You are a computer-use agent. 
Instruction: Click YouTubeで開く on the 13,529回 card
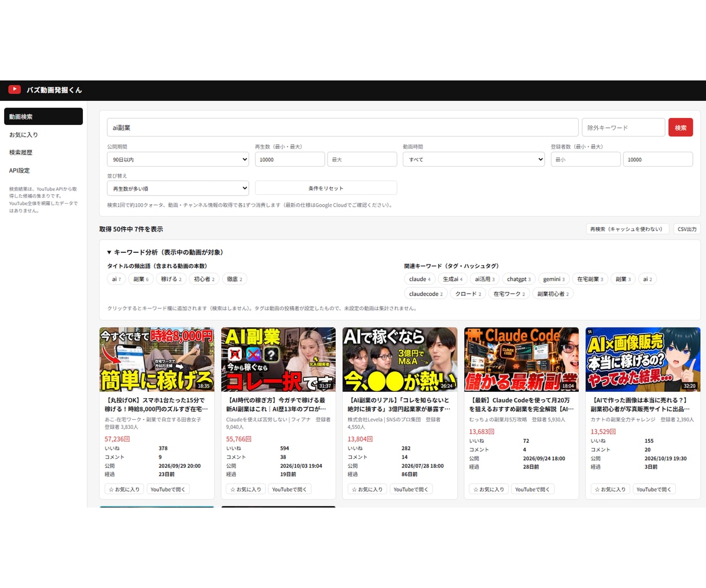[x=654, y=489]
